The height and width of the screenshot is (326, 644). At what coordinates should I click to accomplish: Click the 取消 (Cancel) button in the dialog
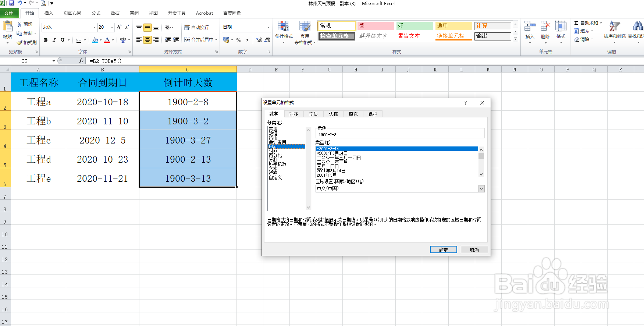pyautogui.click(x=474, y=250)
